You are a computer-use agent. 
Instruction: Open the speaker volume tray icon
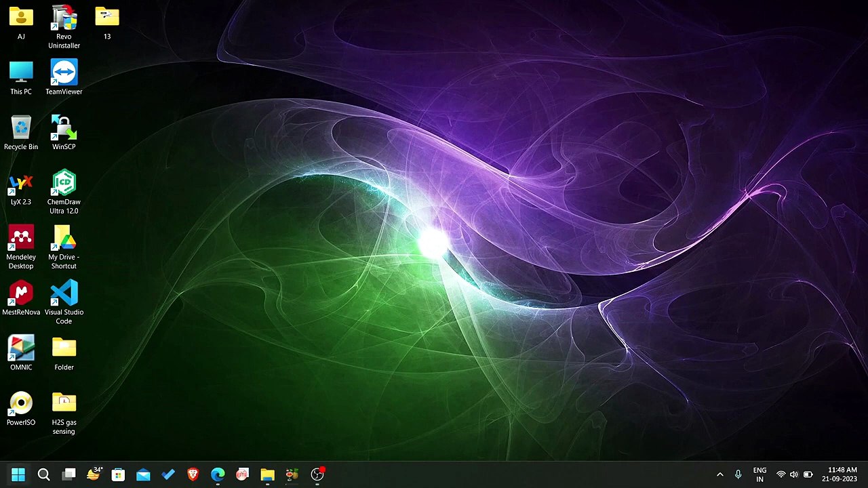point(794,474)
